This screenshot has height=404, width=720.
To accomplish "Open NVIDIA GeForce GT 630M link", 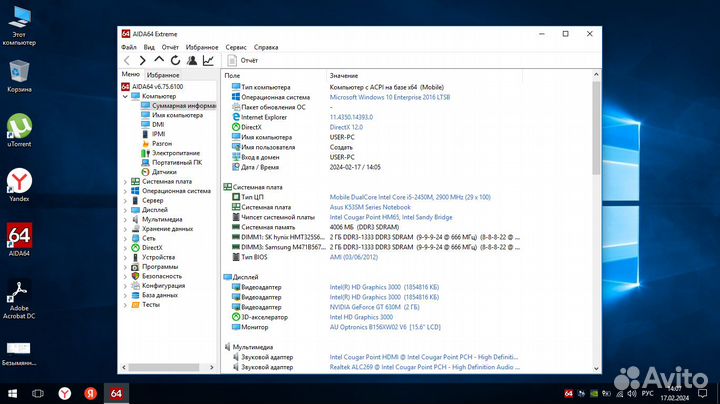I will point(374,307).
